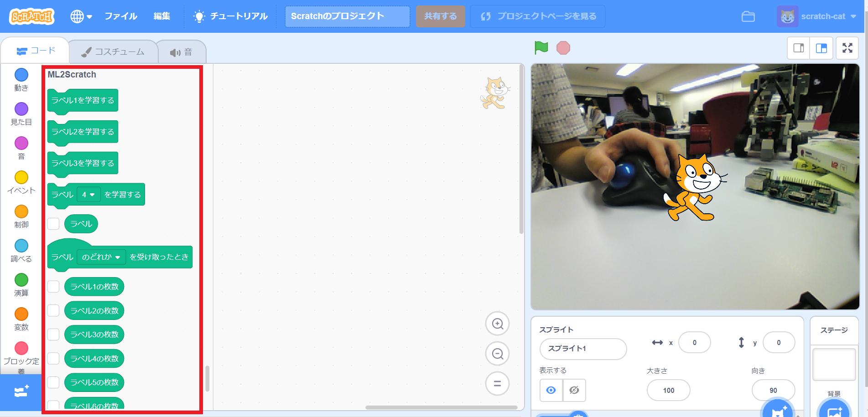The height and width of the screenshot is (417, 868).
Task: Enable the ラベル1の枚数 stage display checkbox
Action: tap(53, 286)
